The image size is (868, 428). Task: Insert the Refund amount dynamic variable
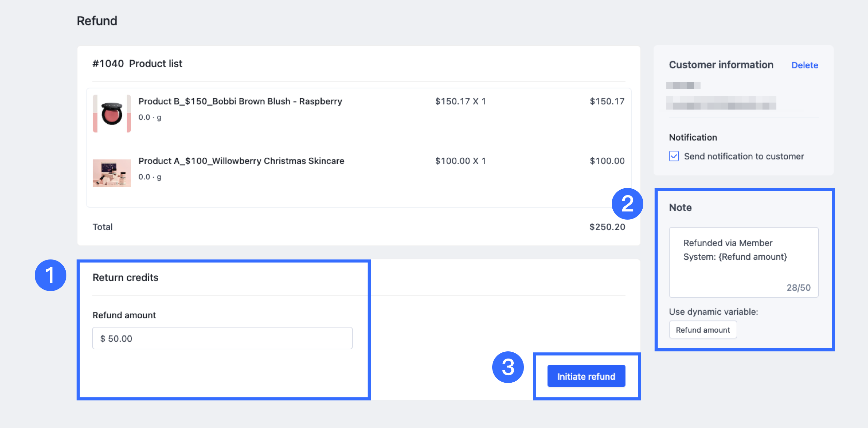(703, 330)
